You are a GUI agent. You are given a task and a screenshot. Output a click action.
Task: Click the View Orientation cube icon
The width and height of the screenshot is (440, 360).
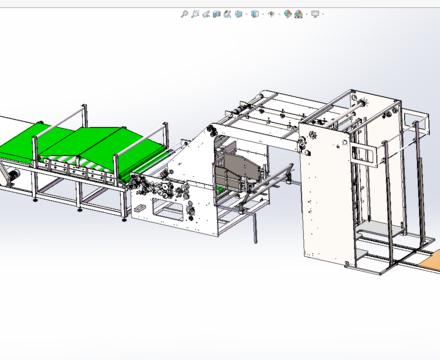239,14
